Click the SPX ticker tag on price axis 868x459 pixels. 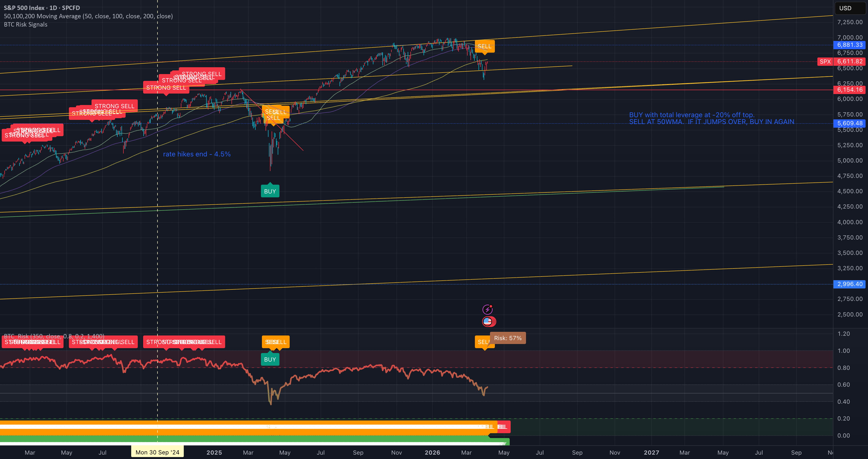825,61
